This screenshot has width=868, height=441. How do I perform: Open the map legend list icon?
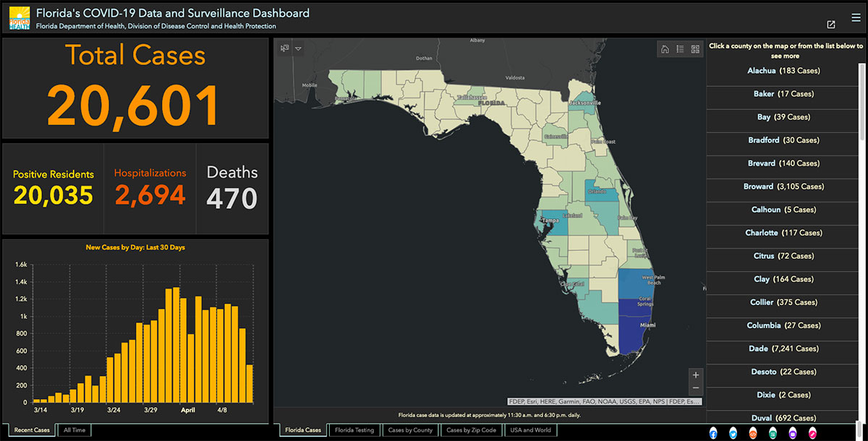[680, 49]
